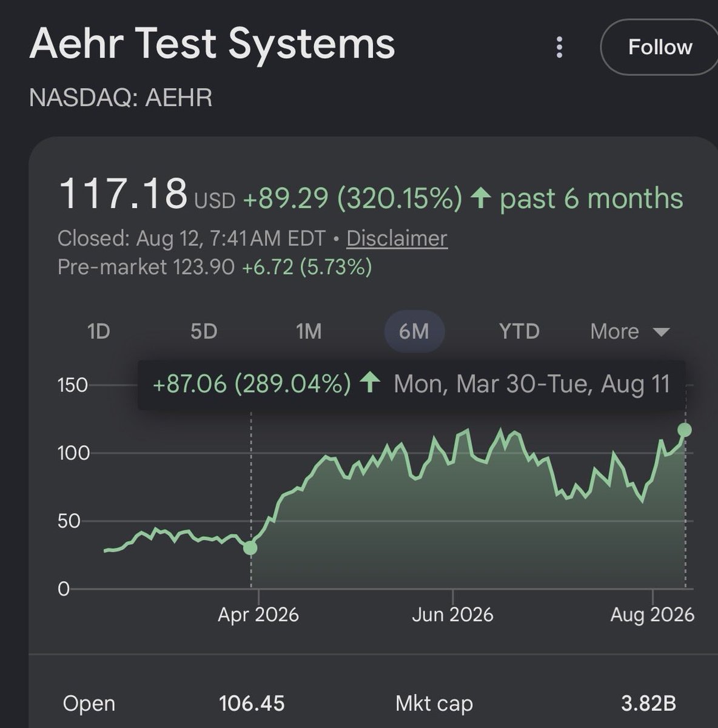Click the 100 y-axis label
718x728 pixels.
click(x=73, y=453)
